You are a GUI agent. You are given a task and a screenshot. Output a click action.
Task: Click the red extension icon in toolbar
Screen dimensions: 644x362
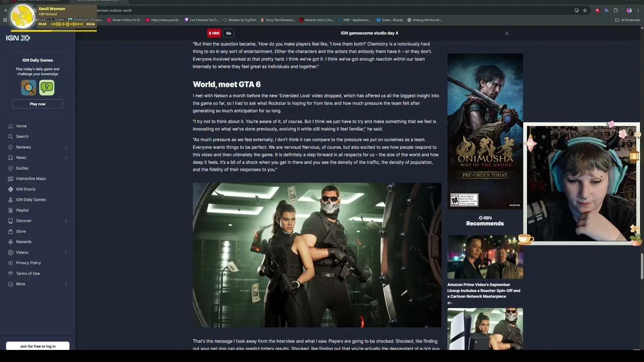coord(597,10)
